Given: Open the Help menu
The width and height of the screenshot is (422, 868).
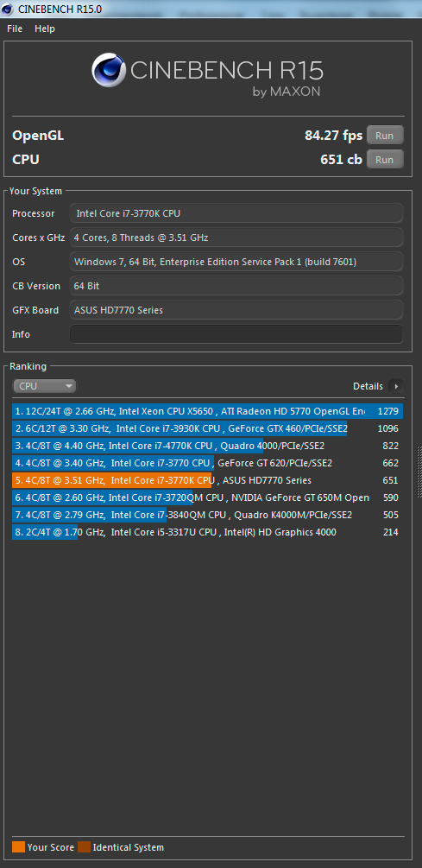Looking at the screenshot, I should (45, 29).
